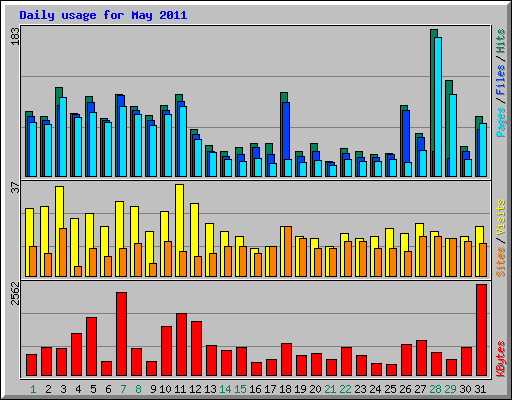Select the red KBytes bar for day 11
512x400 pixels.
click(x=181, y=345)
